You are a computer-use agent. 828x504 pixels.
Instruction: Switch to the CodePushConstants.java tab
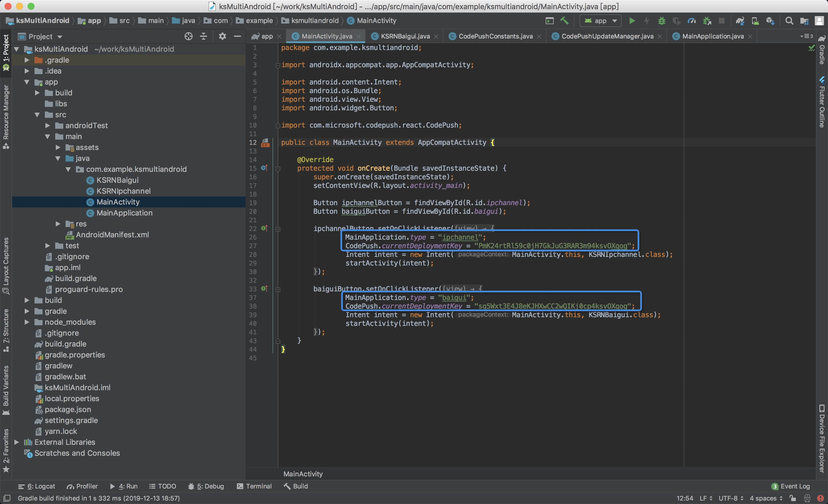(495, 36)
